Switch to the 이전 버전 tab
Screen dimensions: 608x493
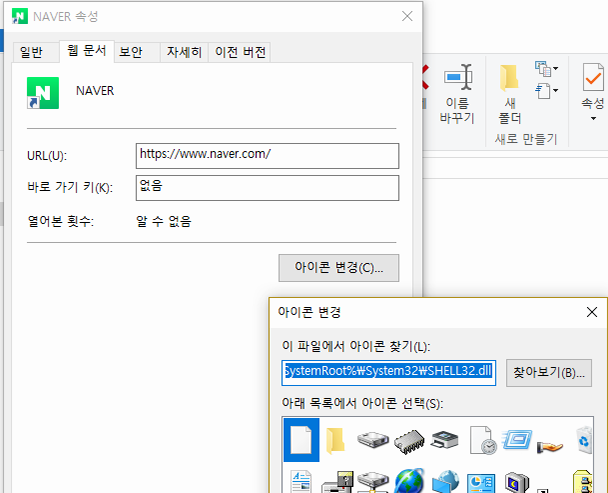pos(240,52)
